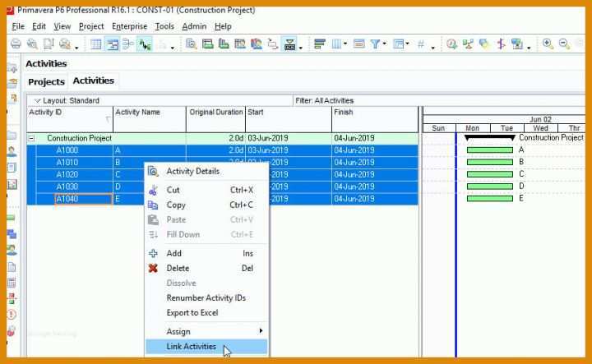
Task: Open dropdown arrow next to Bottom Layout icon
Action: [x=301, y=48]
